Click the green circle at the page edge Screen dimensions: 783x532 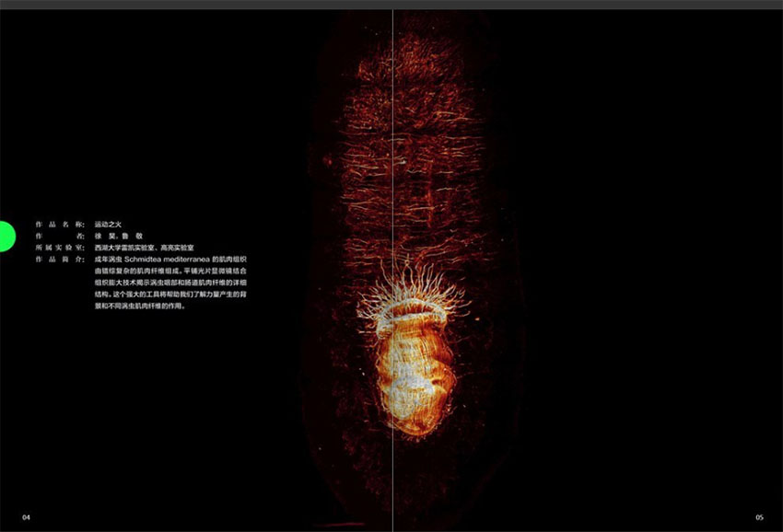coord(7,236)
